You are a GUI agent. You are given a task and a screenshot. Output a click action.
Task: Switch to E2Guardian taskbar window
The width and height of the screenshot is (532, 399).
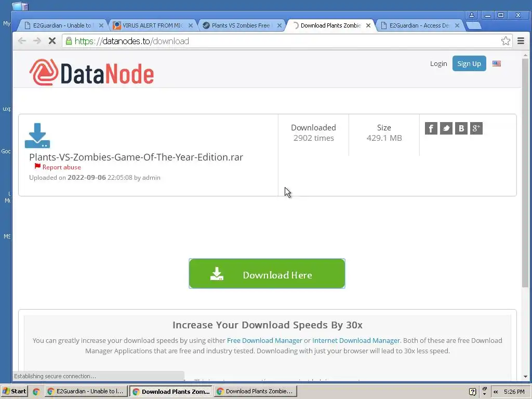pos(87,391)
